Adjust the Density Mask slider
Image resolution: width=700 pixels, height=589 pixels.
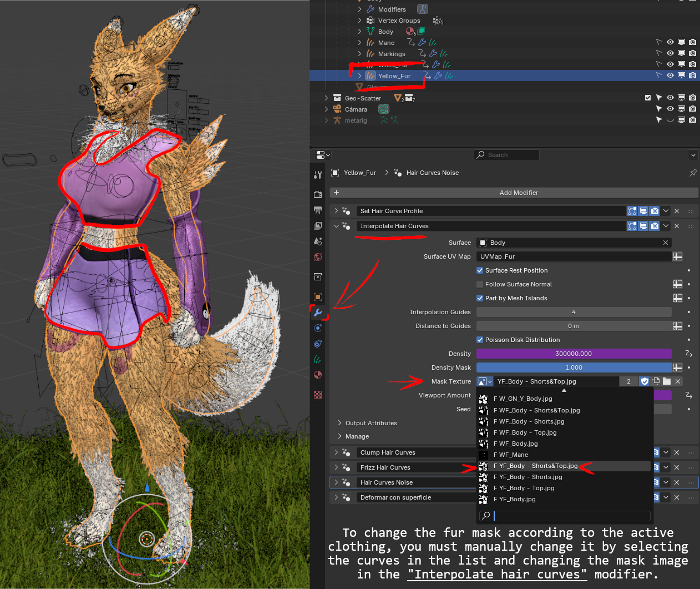[574, 368]
